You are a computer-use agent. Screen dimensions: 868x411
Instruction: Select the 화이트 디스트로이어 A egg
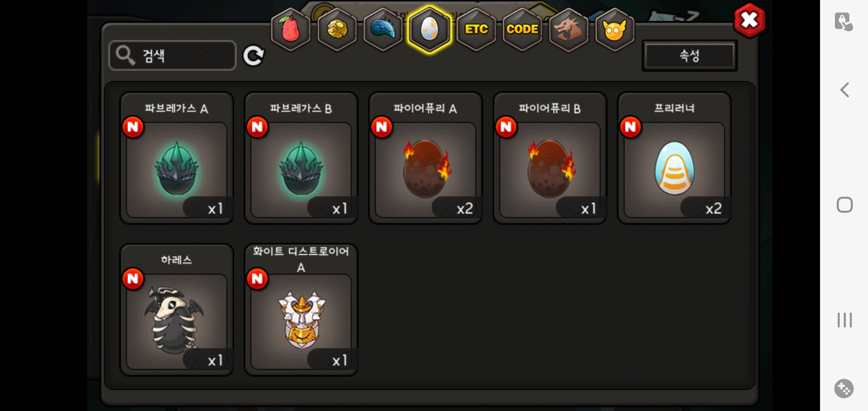[x=301, y=310]
